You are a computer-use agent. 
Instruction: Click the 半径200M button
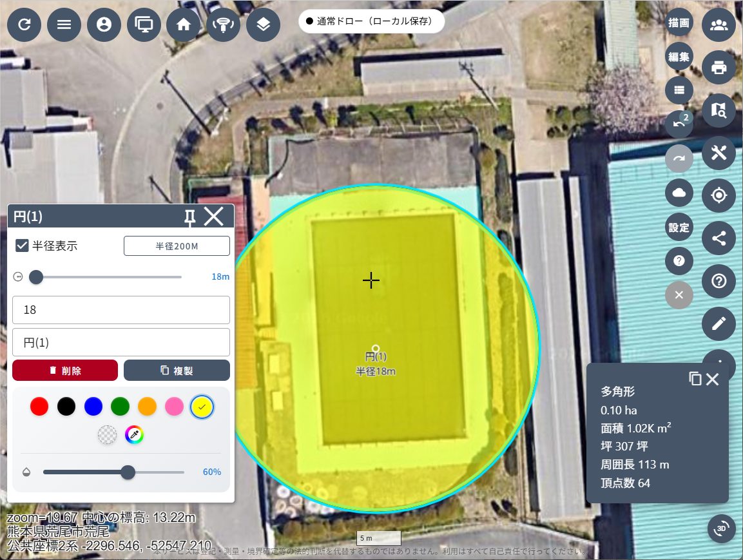point(177,246)
